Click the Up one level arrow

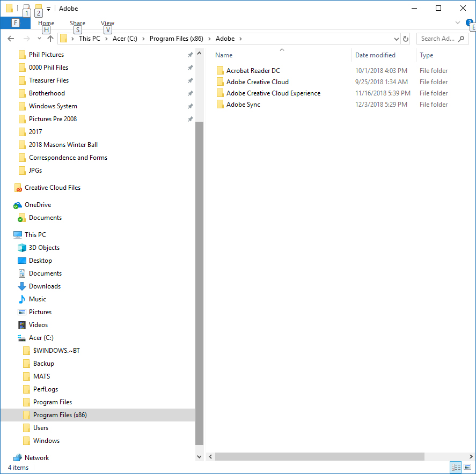click(x=50, y=39)
